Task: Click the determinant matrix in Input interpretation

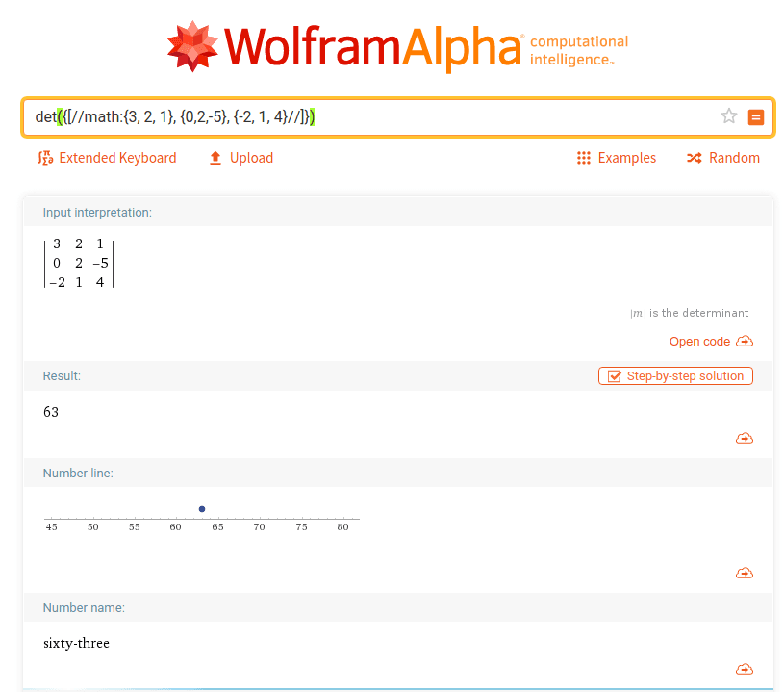Action: click(79, 264)
